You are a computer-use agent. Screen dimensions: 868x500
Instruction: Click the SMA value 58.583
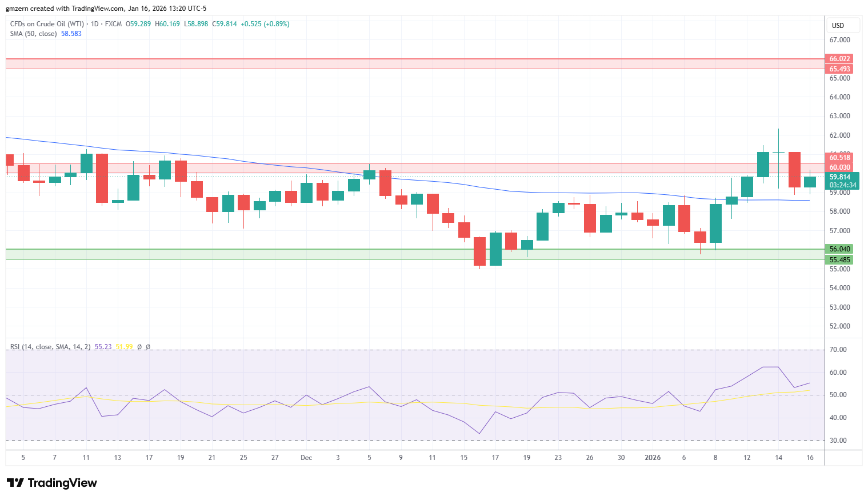click(71, 34)
